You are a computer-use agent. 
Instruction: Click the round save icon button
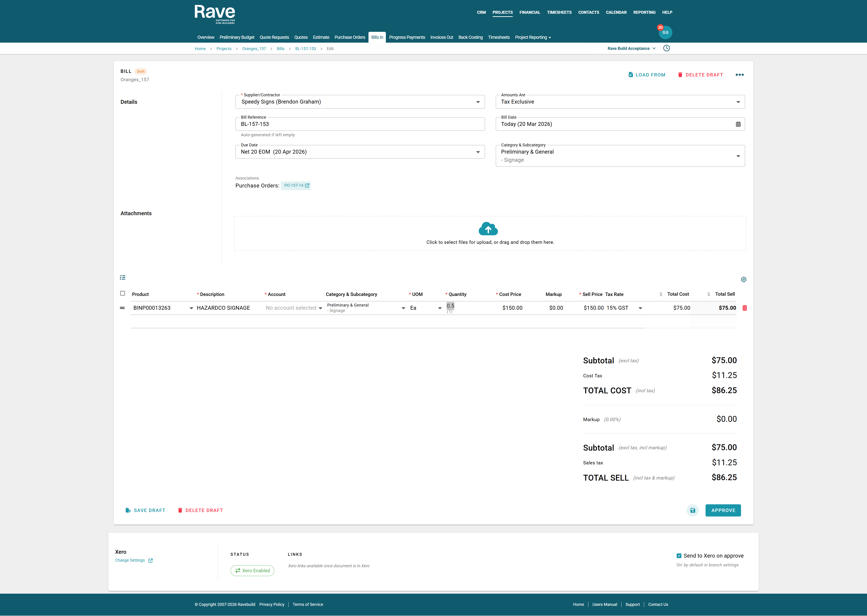tap(692, 510)
